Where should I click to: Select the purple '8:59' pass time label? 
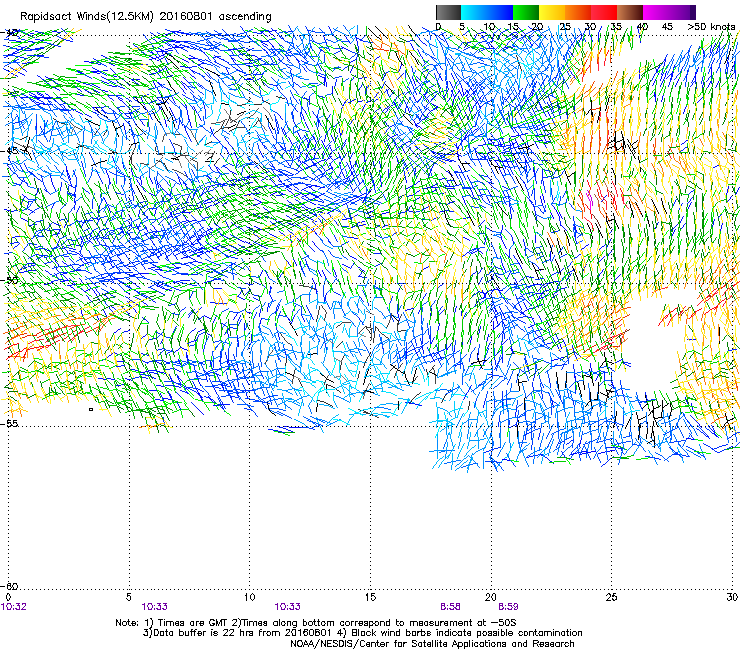508,607
